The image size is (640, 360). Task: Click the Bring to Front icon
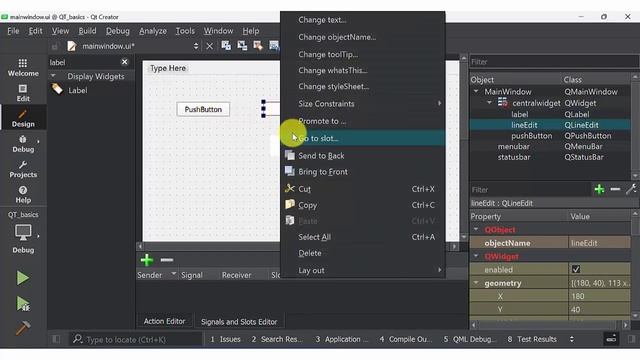[x=290, y=171]
